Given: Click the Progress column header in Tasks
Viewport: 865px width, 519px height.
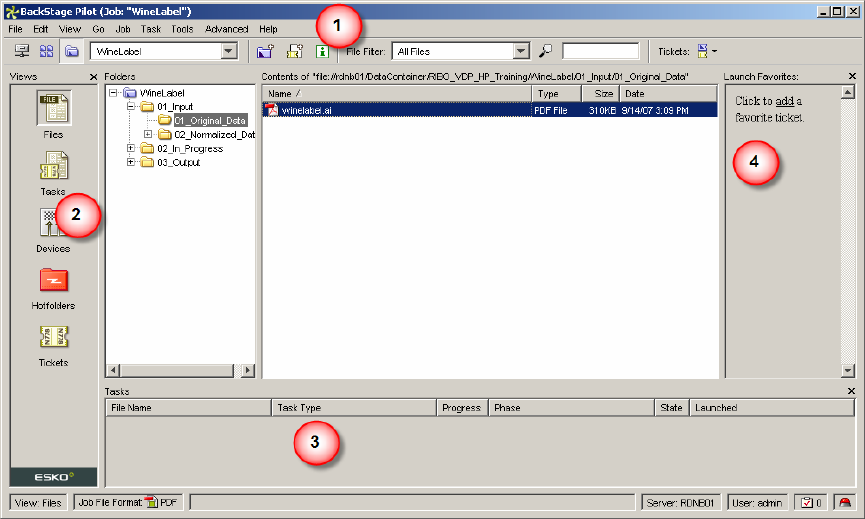Looking at the screenshot, I should pos(462,408).
